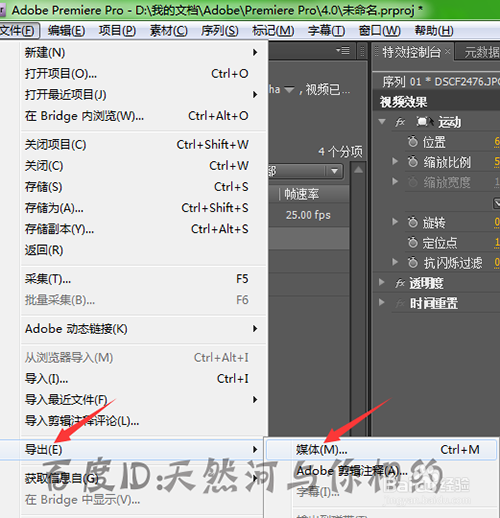The image size is (500, 518).
Task: Toggle 位置 animation stopwatch
Action: coord(413,141)
